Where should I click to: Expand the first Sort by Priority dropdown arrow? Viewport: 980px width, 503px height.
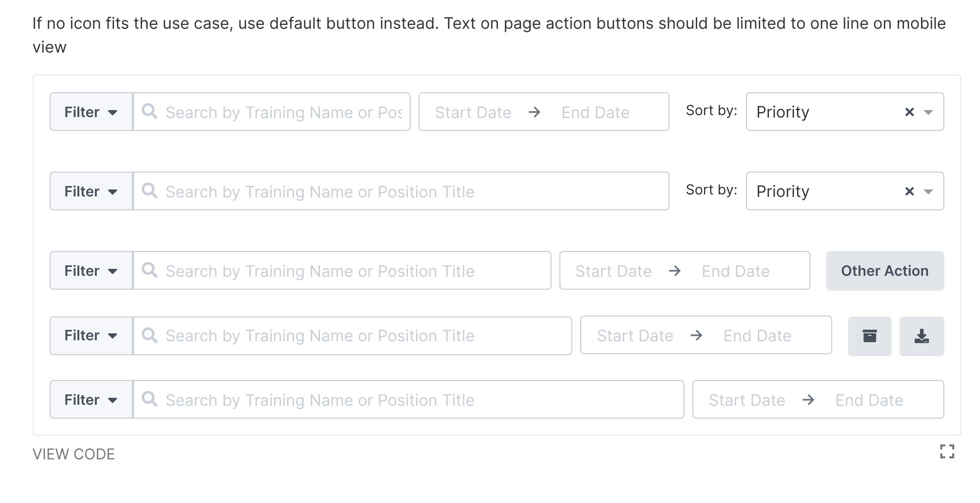pyautogui.click(x=928, y=112)
